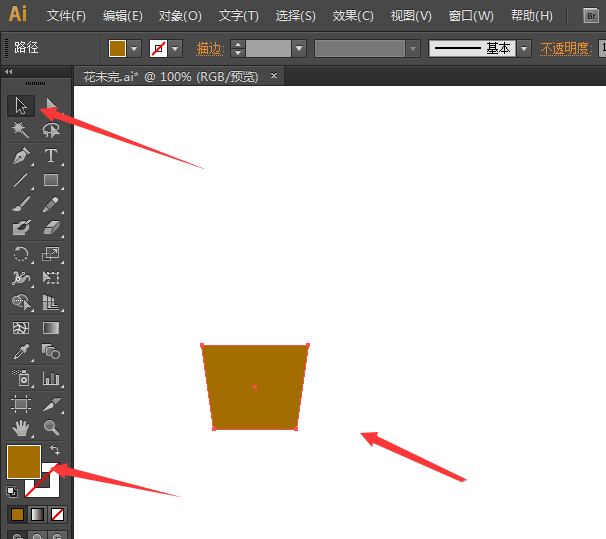Set paint mode to None

[x=57, y=515]
